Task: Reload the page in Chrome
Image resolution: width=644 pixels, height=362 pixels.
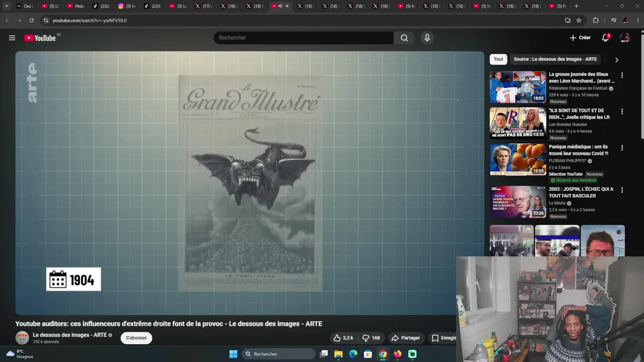Action: click(31, 21)
